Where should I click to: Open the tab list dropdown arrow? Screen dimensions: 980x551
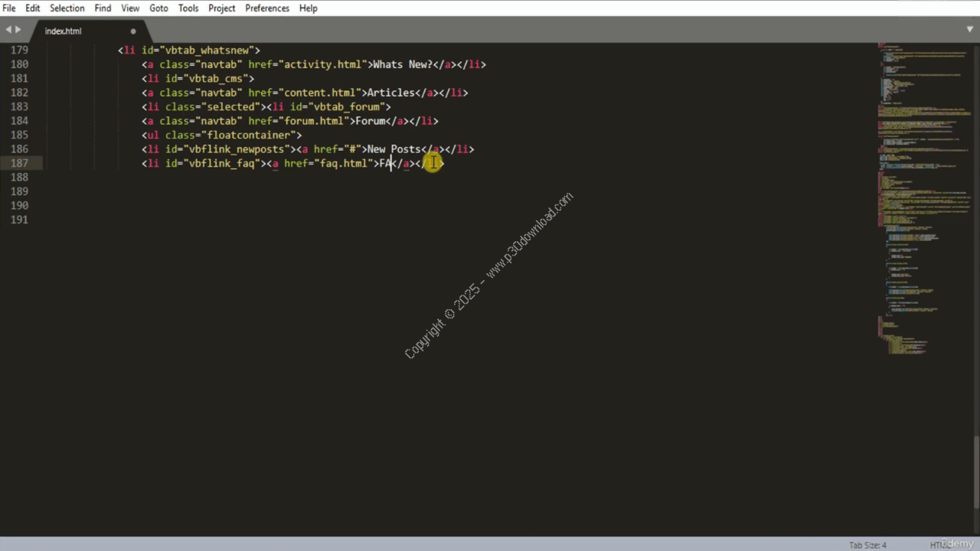tap(970, 30)
